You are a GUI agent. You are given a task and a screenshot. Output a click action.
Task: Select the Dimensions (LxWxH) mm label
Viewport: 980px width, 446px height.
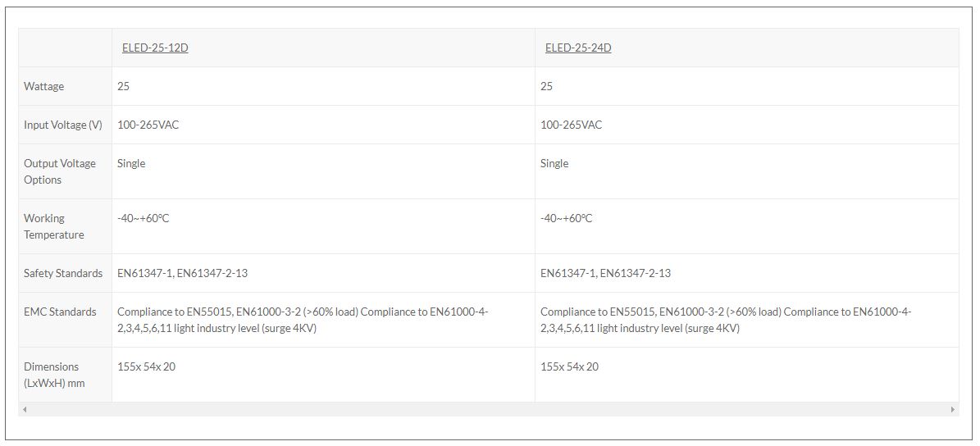tap(54, 375)
